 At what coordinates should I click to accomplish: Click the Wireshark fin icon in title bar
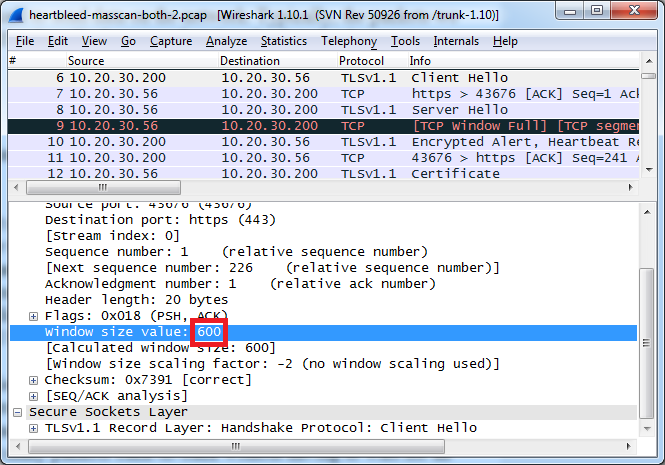pos(16,15)
